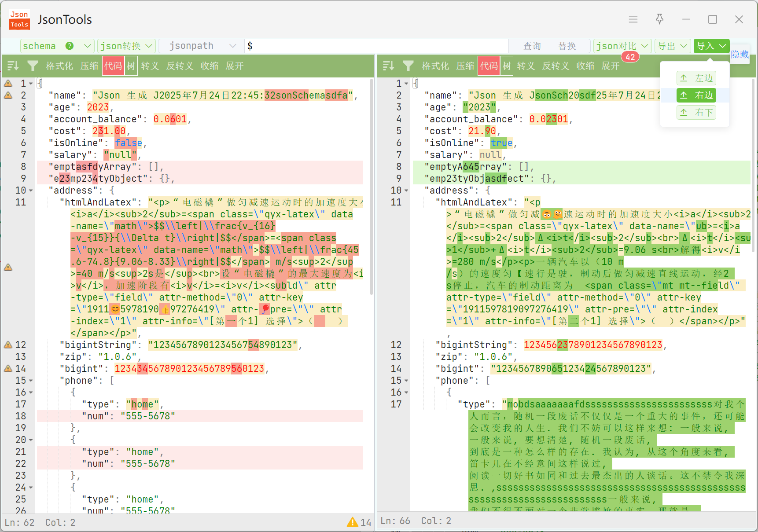This screenshot has width=758, height=532.
Task: Toggle 代码 view in right editor
Action: (x=489, y=66)
